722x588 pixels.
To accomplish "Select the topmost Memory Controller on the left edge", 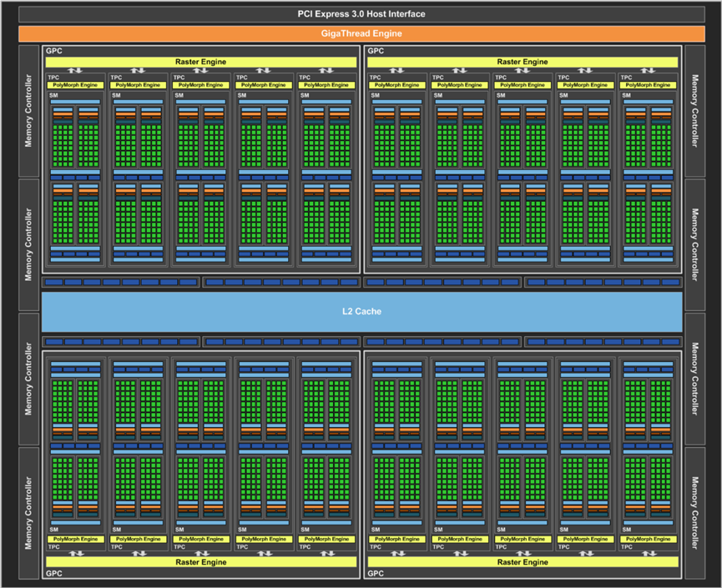I will click(28, 111).
